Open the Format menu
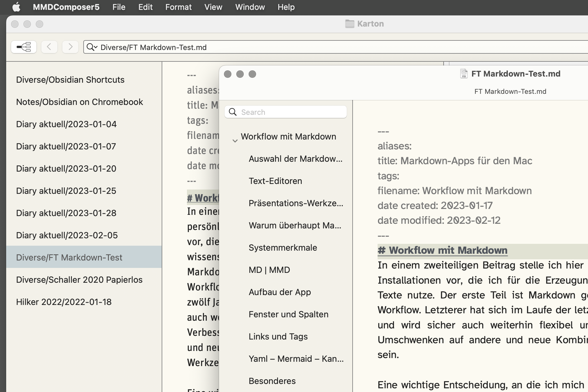The width and height of the screenshot is (588, 392). coord(178,7)
